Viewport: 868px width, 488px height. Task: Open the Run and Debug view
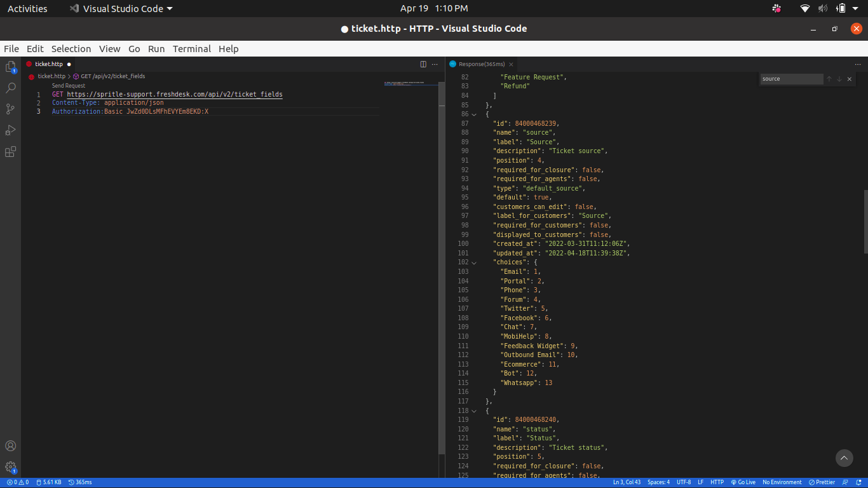pyautogui.click(x=10, y=130)
